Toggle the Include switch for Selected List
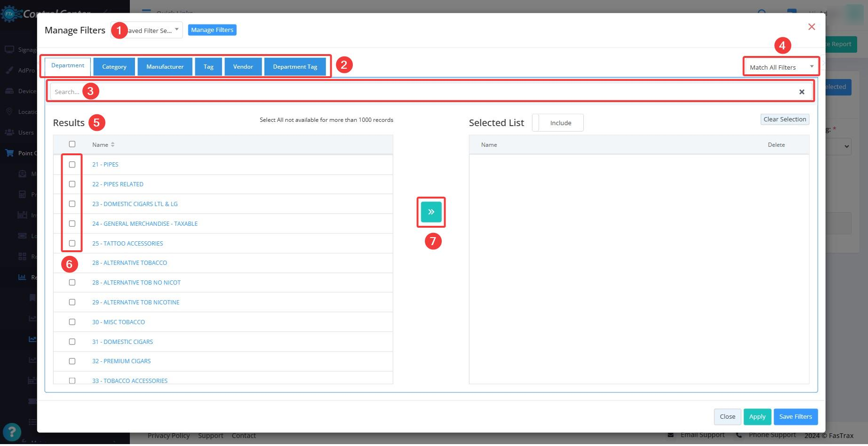 558,123
